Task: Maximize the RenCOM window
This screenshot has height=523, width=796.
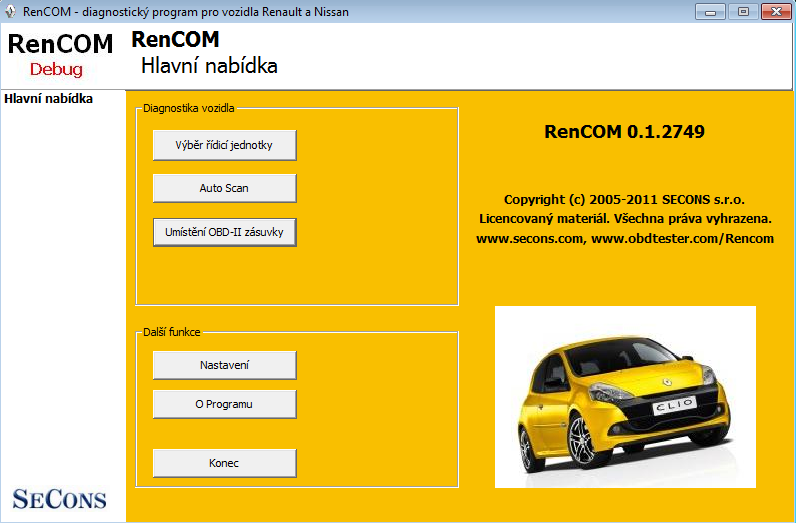Action: click(743, 12)
